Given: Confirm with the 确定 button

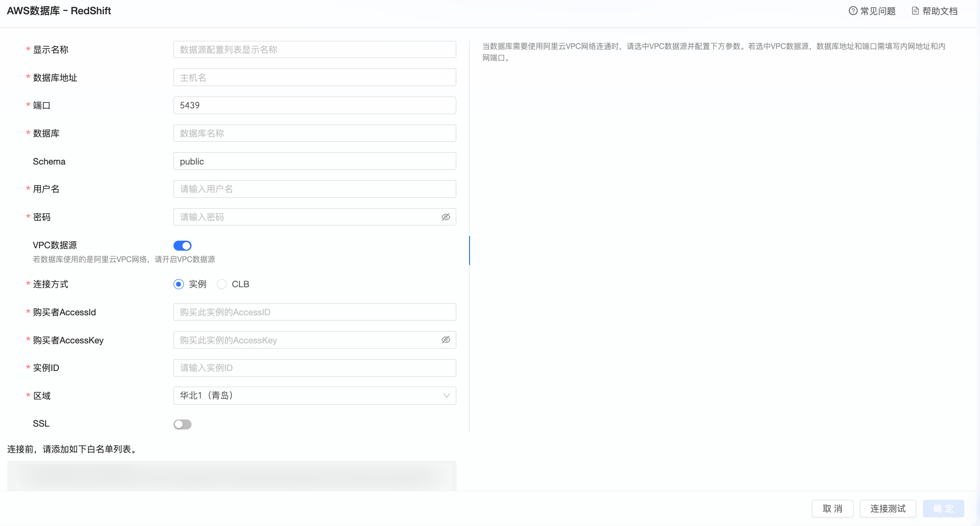Looking at the screenshot, I should 943,508.
